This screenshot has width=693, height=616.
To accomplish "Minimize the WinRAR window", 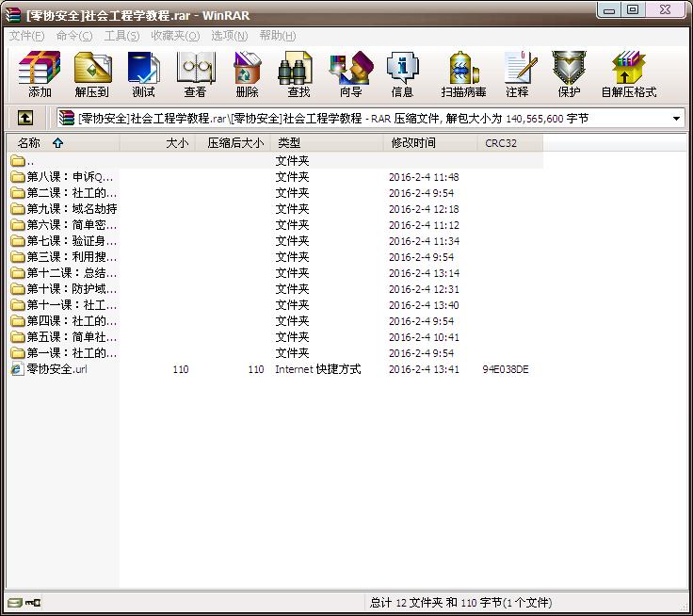I will (609, 9).
